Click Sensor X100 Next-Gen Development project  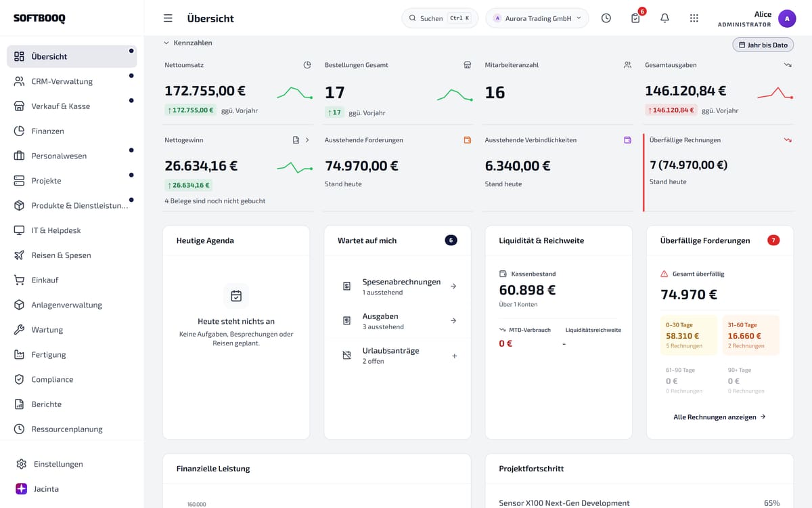[x=564, y=503]
